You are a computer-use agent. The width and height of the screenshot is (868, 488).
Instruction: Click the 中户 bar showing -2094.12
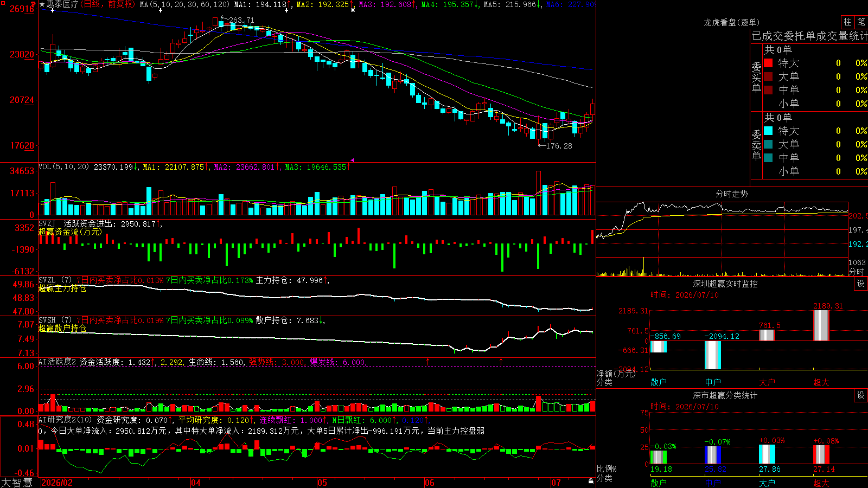coord(713,355)
